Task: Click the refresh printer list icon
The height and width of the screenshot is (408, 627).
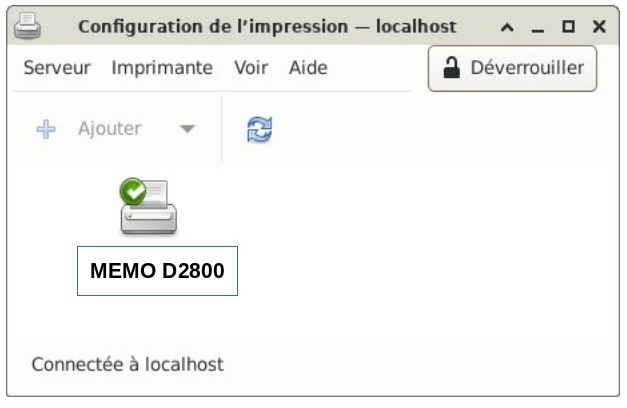Action: (260, 129)
